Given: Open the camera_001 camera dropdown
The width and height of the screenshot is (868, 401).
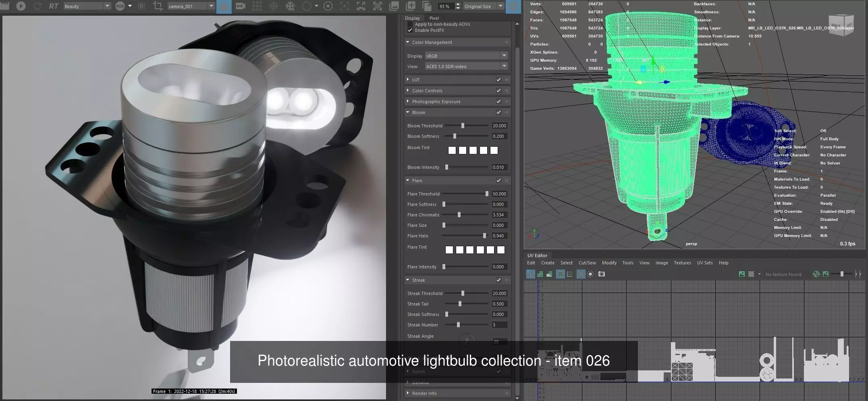Looking at the screenshot, I should point(191,6).
